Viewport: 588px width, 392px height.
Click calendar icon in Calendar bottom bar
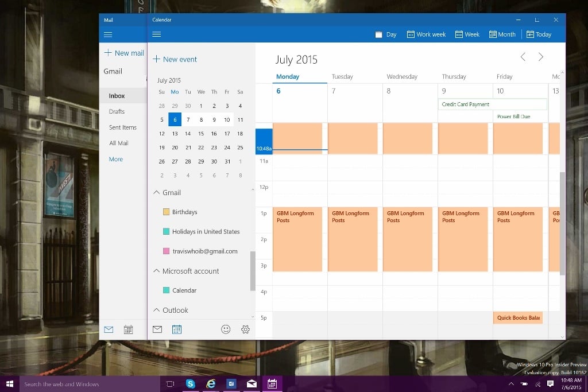[177, 329]
